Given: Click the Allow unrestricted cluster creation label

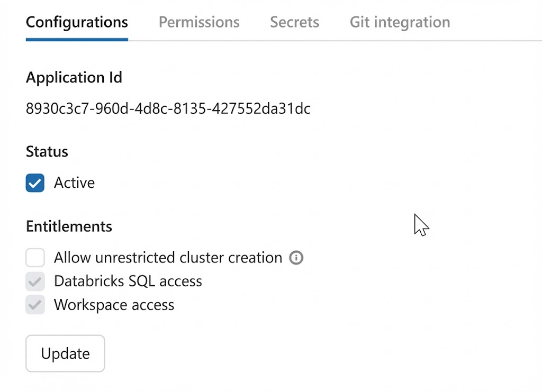Looking at the screenshot, I should coord(168,258).
